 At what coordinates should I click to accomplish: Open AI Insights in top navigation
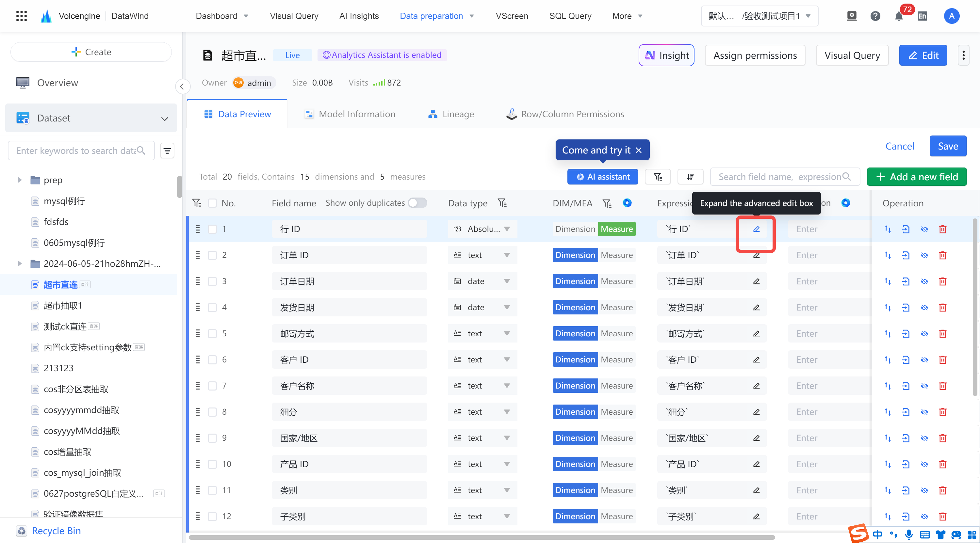coord(359,16)
